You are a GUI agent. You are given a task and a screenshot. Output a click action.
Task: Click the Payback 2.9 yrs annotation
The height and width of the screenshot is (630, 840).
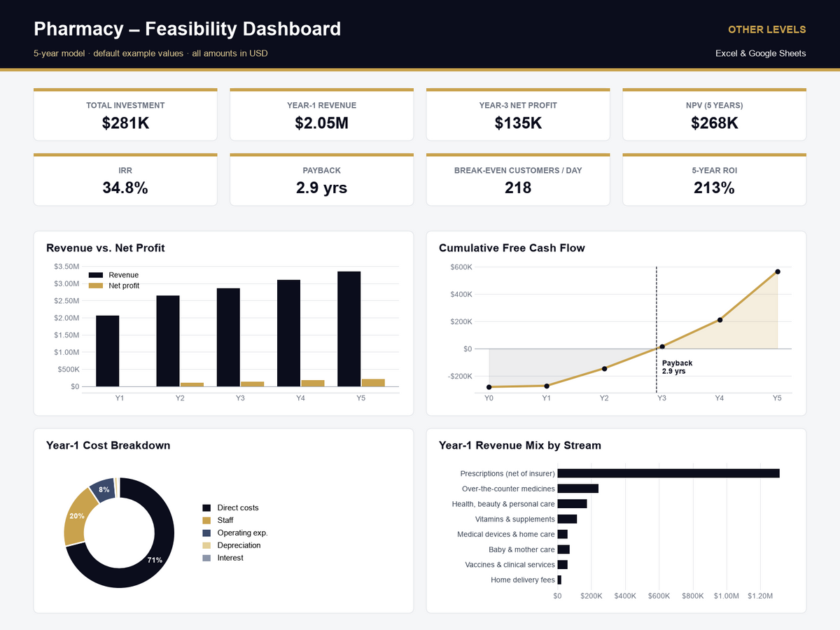[x=677, y=367]
